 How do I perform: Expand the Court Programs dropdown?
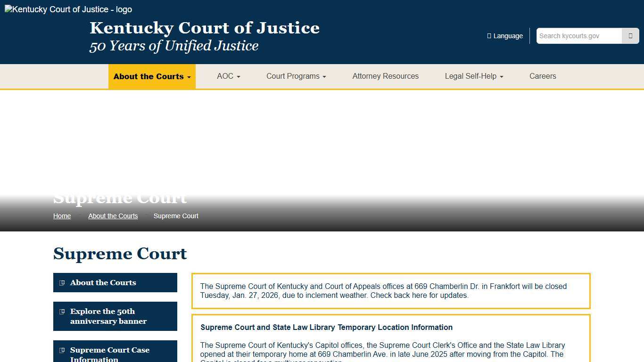(296, 76)
